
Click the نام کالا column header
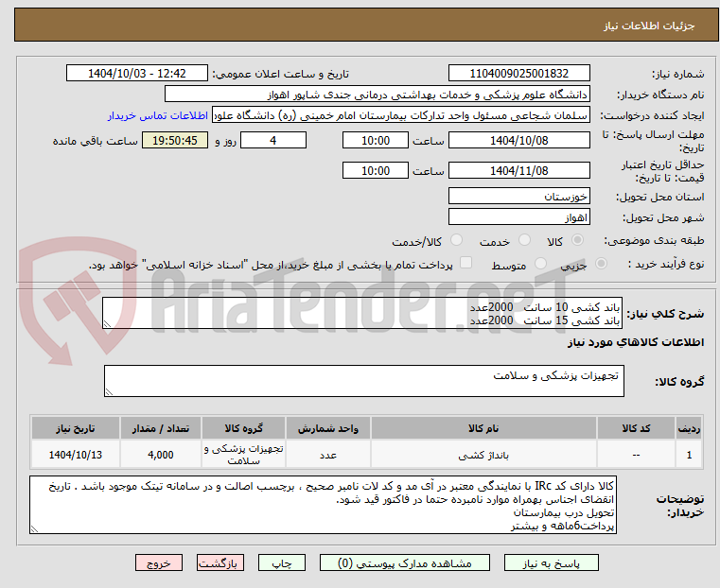[x=483, y=428]
